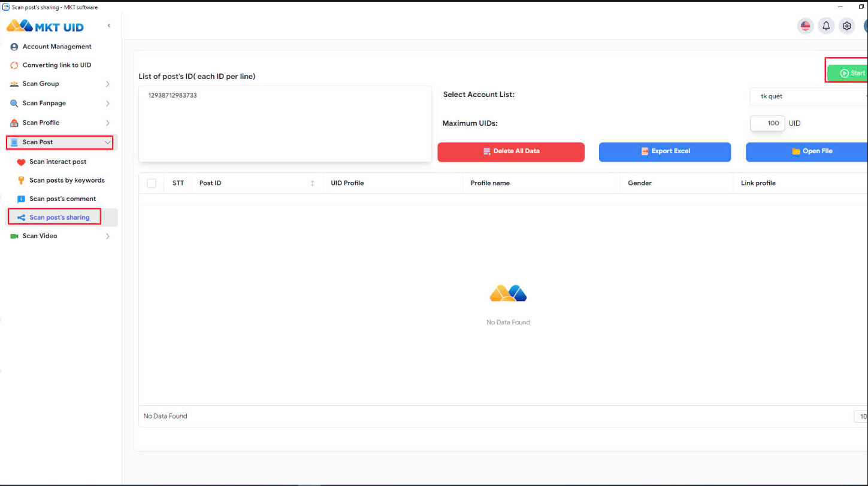The height and width of the screenshot is (486, 868).
Task: Expand the Scan Fanpage chevron
Action: click(x=108, y=104)
